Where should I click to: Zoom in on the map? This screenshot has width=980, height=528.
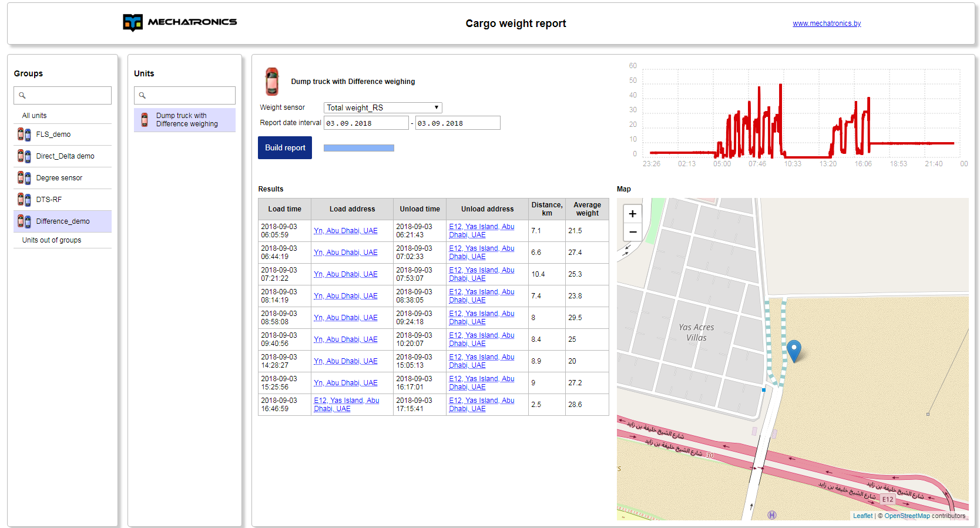(x=633, y=214)
